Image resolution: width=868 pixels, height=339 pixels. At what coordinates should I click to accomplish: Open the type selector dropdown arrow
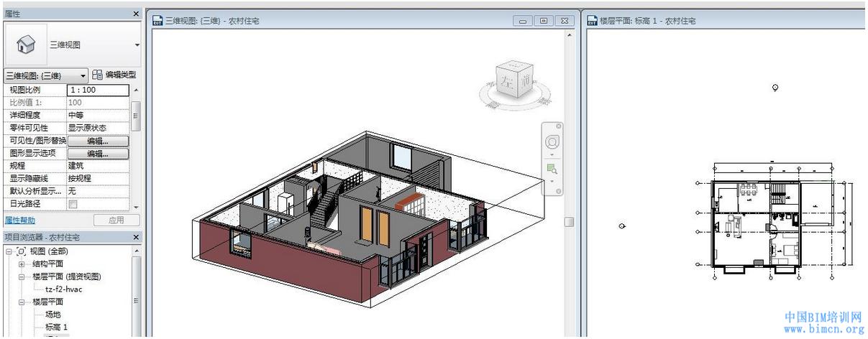(137, 45)
